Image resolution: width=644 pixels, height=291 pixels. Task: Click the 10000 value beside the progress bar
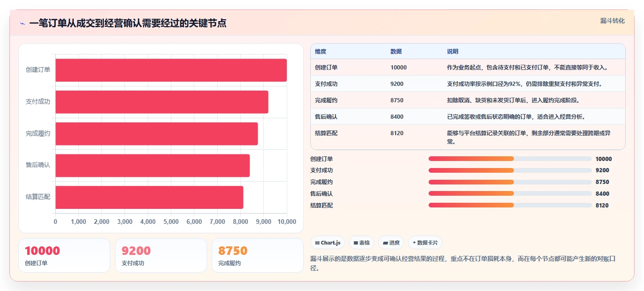604,159
